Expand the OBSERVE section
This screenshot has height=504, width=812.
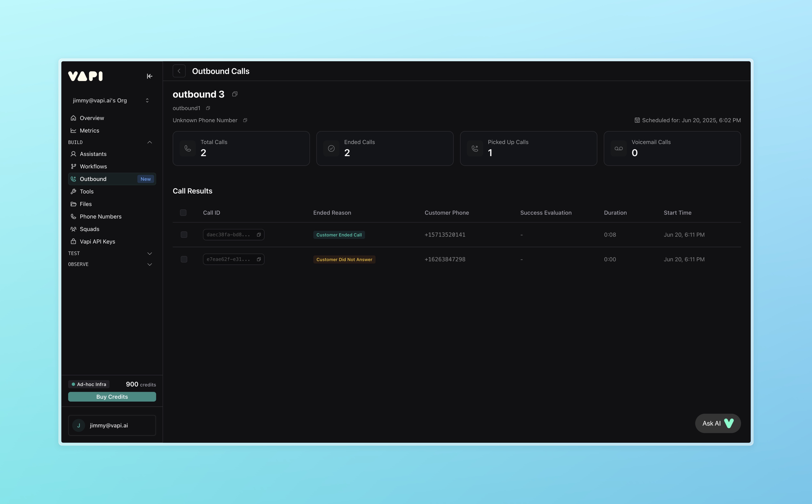pyautogui.click(x=149, y=264)
